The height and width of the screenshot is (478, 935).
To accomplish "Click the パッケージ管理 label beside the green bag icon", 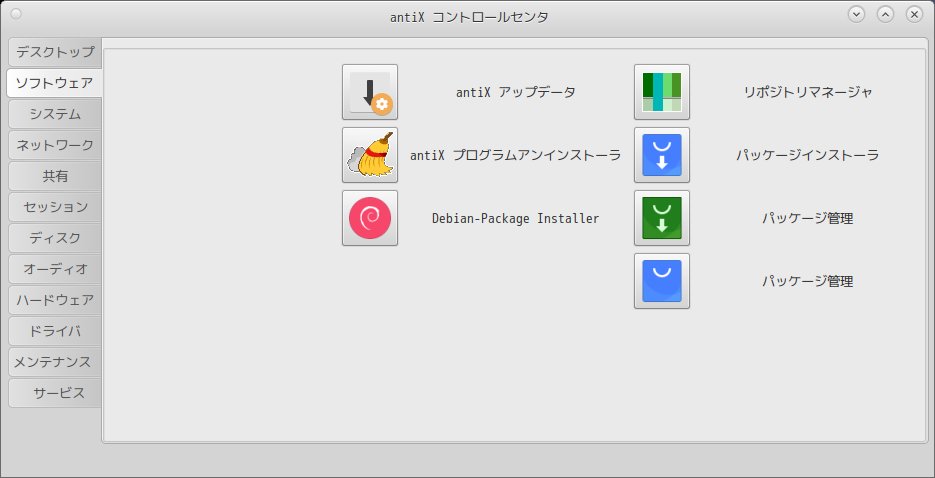I will click(808, 219).
